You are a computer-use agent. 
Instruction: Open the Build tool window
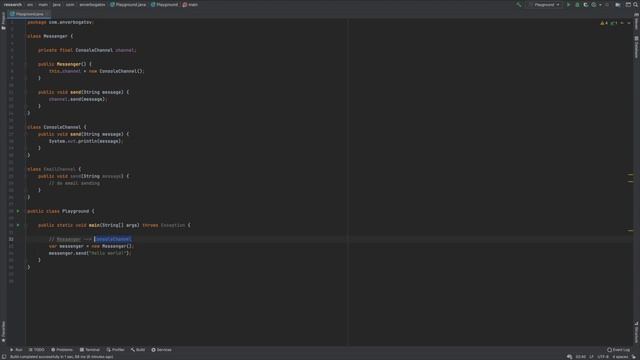138,350
